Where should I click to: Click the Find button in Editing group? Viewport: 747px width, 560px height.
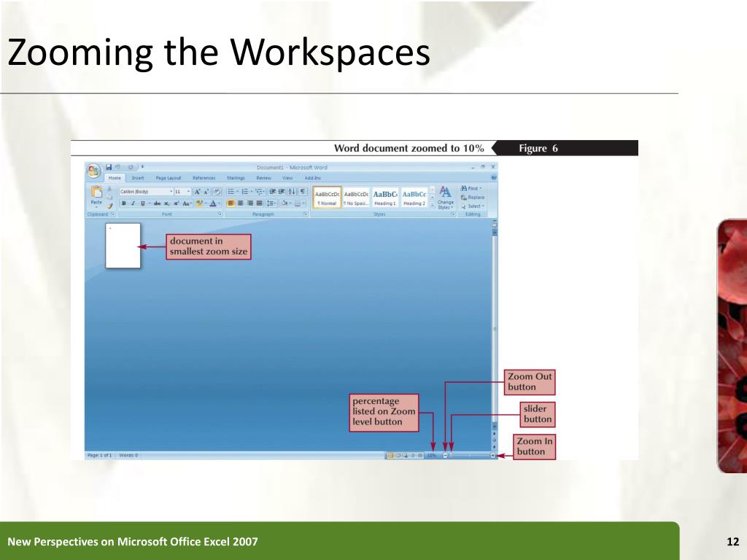tap(471, 188)
